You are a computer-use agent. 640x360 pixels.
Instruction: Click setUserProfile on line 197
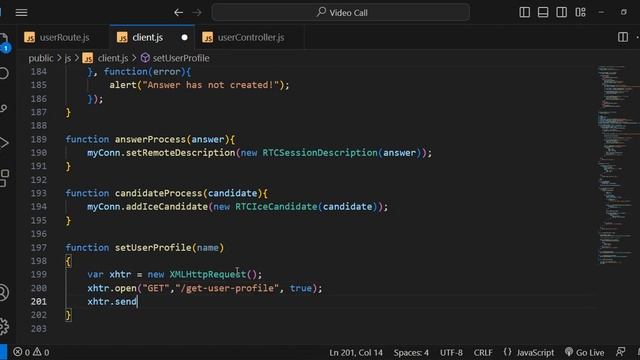(x=153, y=247)
